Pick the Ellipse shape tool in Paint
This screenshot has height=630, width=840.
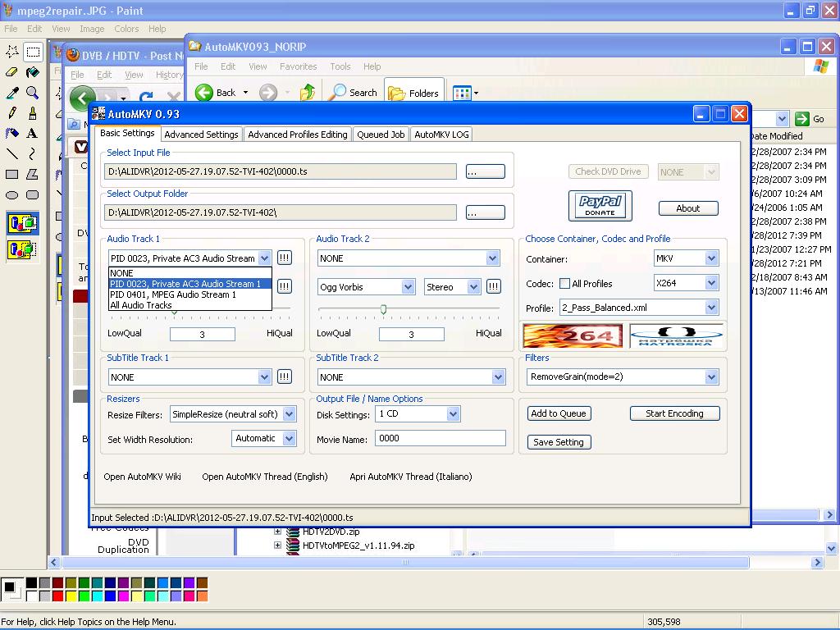pyautogui.click(x=12, y=194)
